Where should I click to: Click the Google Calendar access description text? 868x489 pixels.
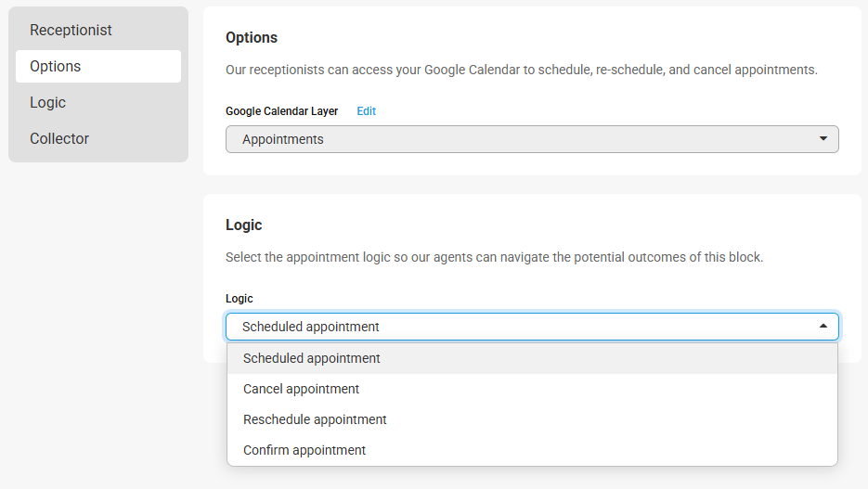521,70
